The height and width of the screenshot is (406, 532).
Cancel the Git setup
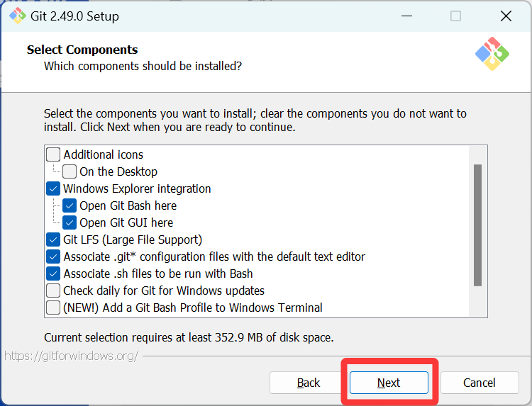[x=480, y=383]
